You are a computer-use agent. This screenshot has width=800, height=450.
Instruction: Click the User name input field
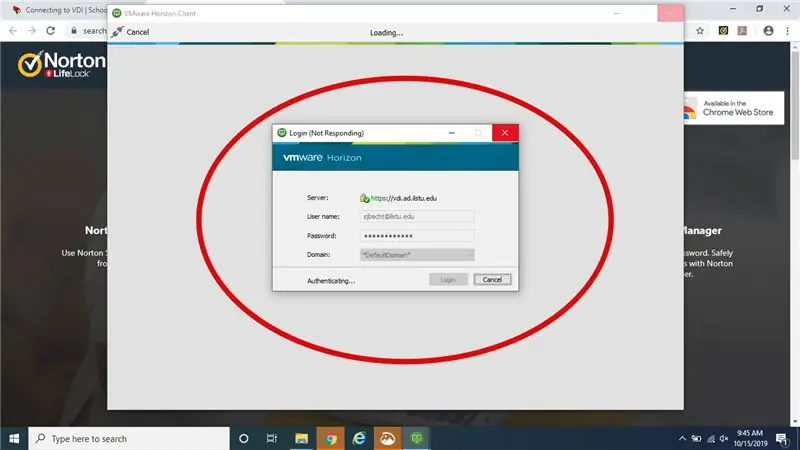[x=417, y=216]
